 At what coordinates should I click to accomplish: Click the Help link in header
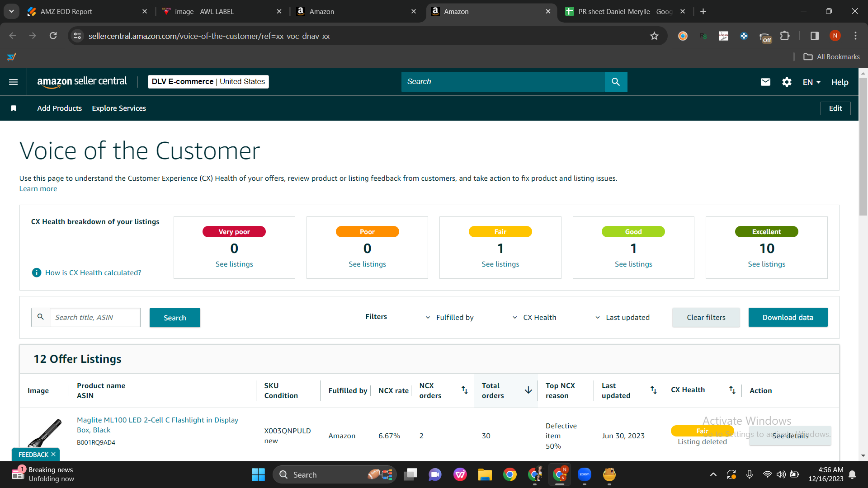click(x=840, y=82)
